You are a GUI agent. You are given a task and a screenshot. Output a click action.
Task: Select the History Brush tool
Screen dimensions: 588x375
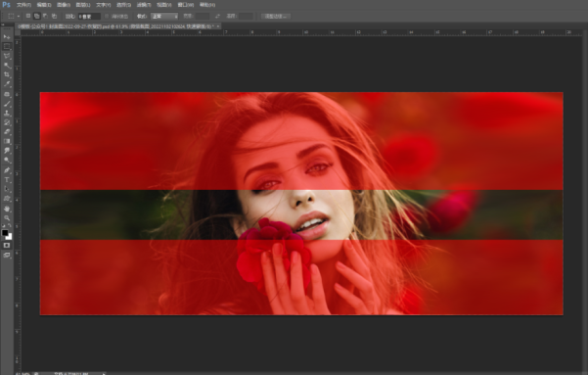[7, 122]
